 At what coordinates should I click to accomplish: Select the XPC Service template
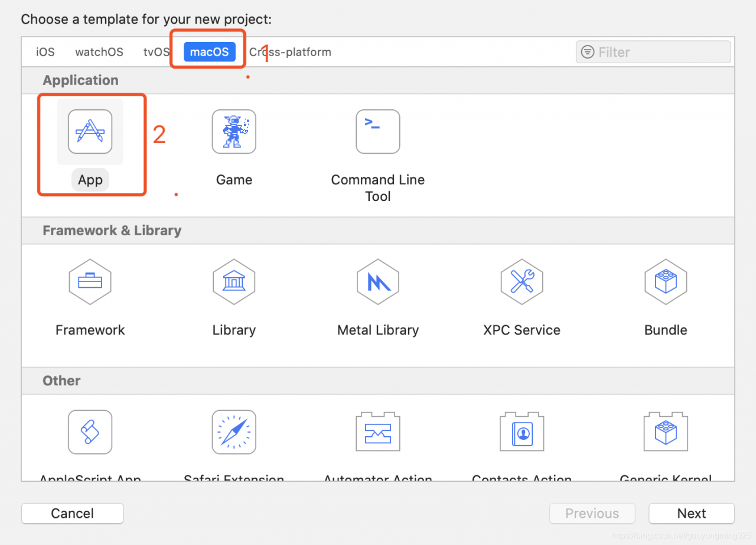click(522, 282)
